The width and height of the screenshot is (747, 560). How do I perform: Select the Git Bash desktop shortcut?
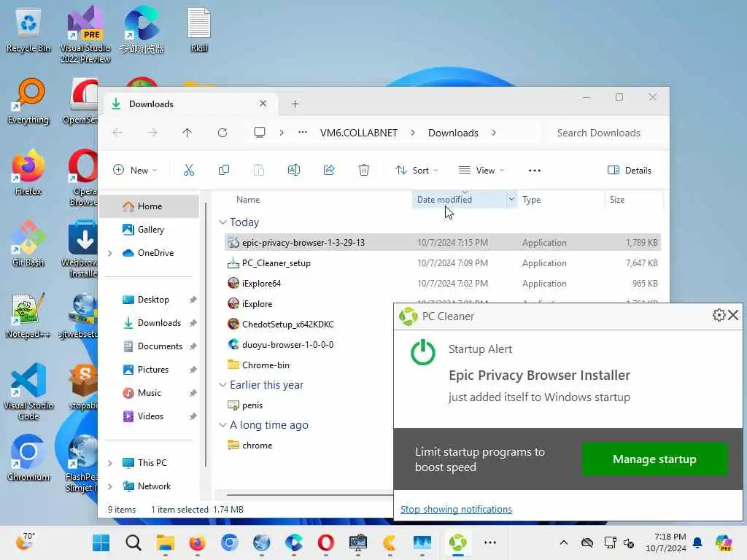point(28,244)
